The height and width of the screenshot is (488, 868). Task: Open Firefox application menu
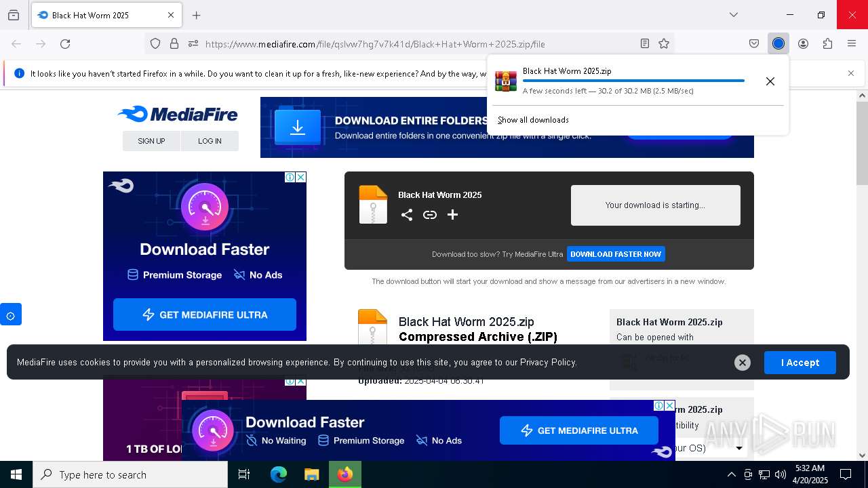pyautogui.click(x=852, y=44)
